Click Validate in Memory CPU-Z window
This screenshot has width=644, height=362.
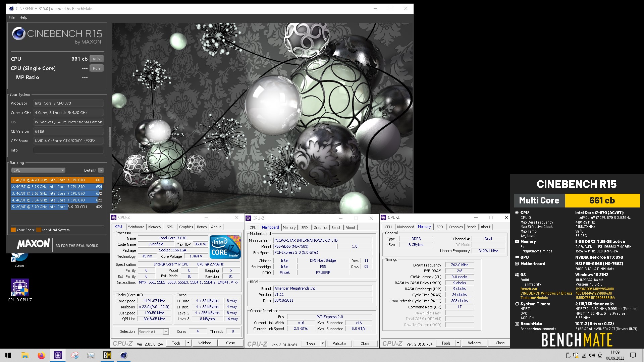click(x=474, y=343)
